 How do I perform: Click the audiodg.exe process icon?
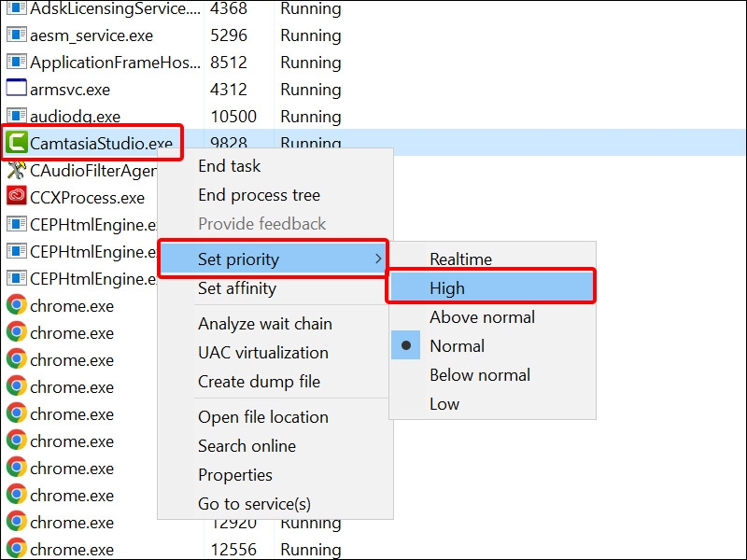[x=16, y=117]
